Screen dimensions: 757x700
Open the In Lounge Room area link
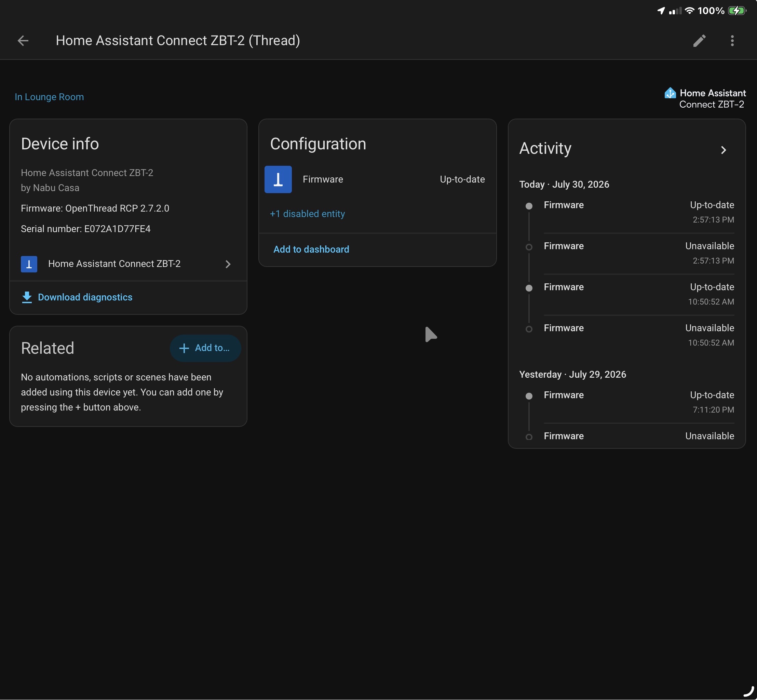(x=49, y=97)
